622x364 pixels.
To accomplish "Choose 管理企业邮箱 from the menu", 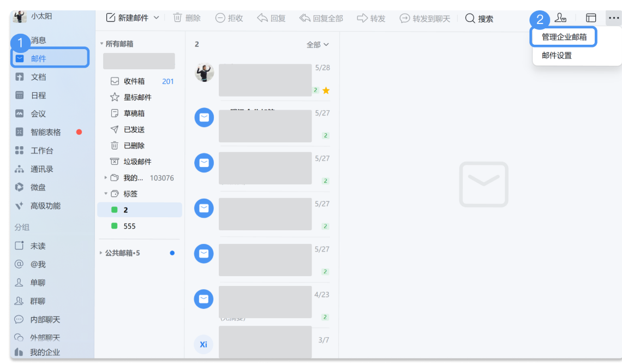I will click(x=563, y=37).
